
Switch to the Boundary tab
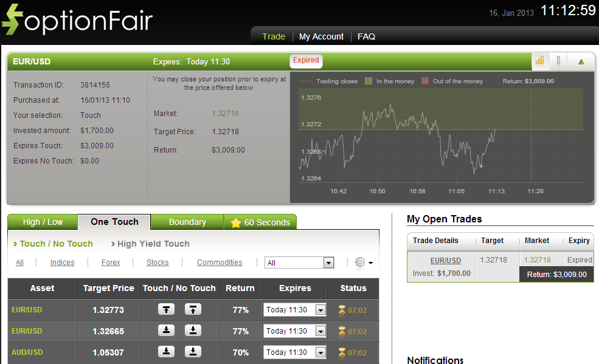[187, 222]
